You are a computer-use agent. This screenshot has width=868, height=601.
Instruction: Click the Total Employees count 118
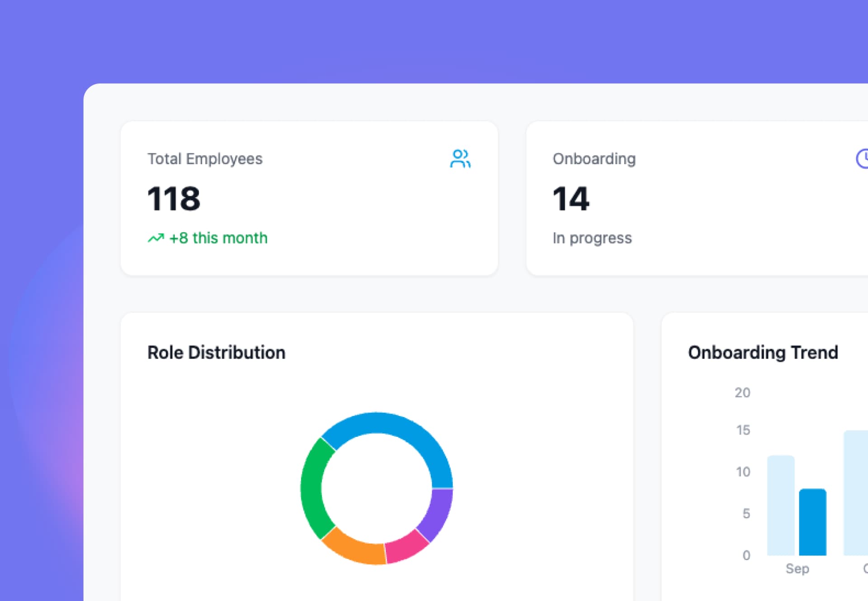tap(174, 198)
